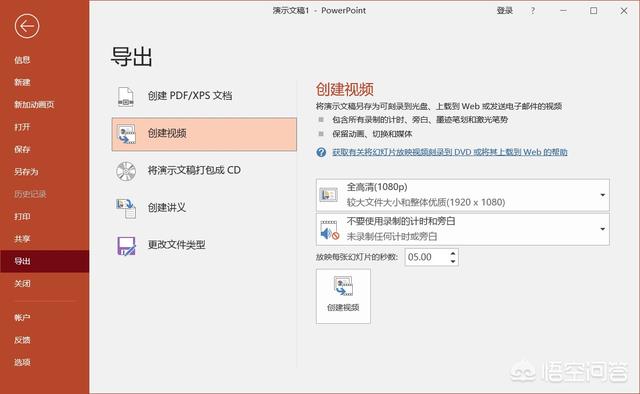Select 打印 from the sidebar
This screenshot has height=394, width=640.
coord(22,216)
